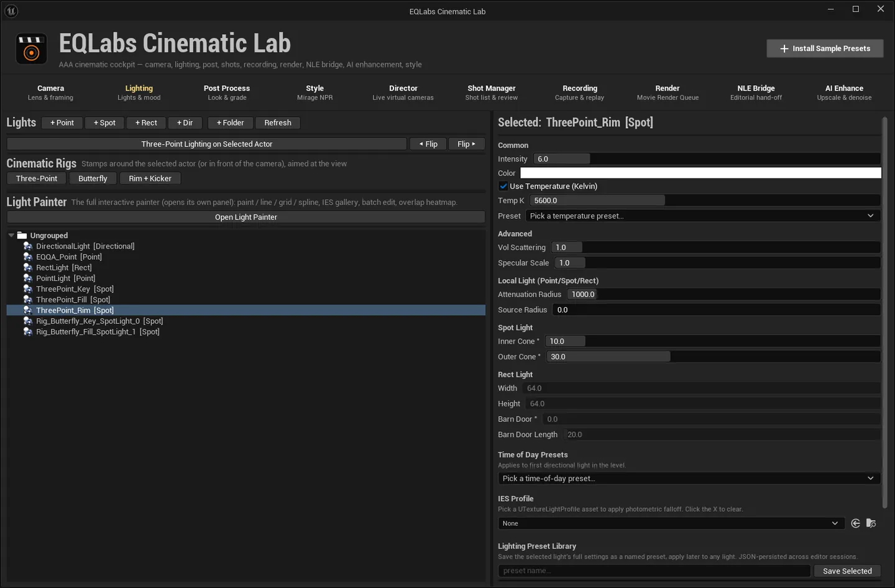Click Three-Point Lighting on Selected Actor

click(207, 144)
